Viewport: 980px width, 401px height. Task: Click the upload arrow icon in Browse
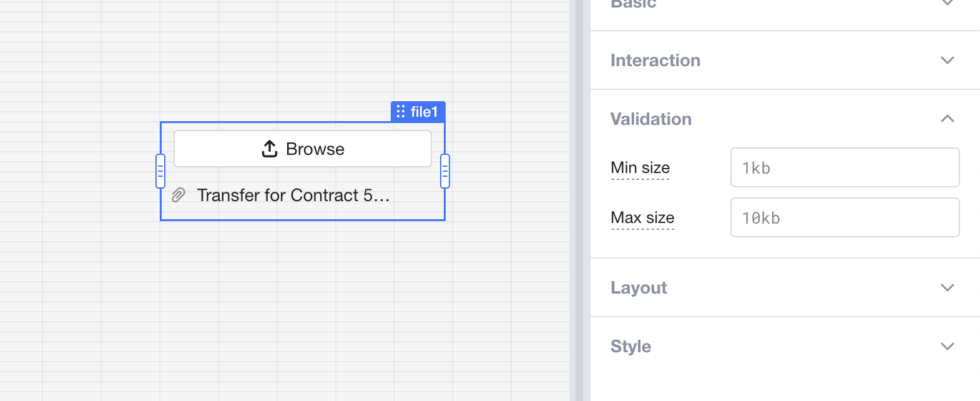[x=270, y=149]
